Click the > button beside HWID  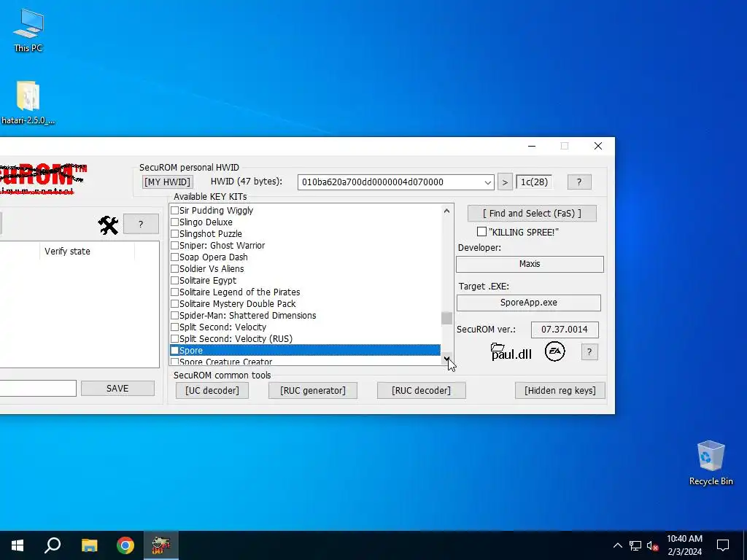click(x=505, y=182)
